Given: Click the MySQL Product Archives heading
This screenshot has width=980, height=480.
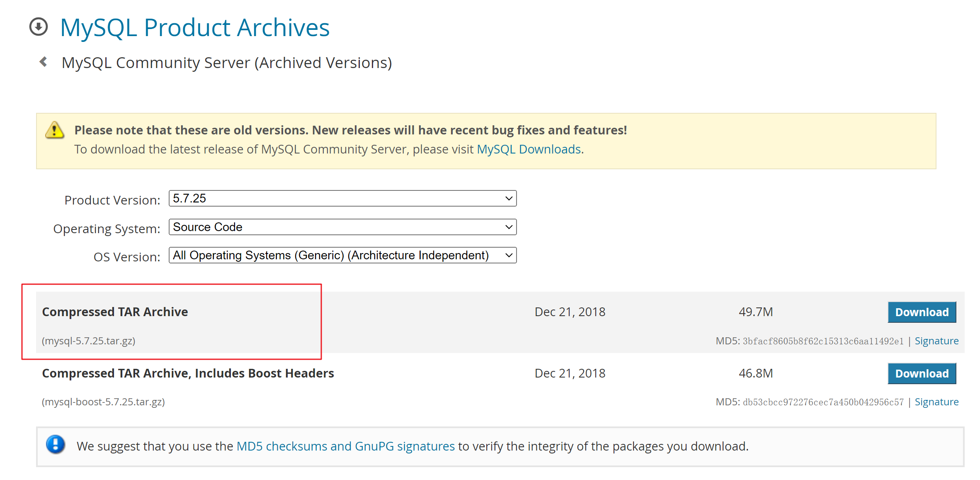Looking at the screenshot, I should (x=195, y=28).
